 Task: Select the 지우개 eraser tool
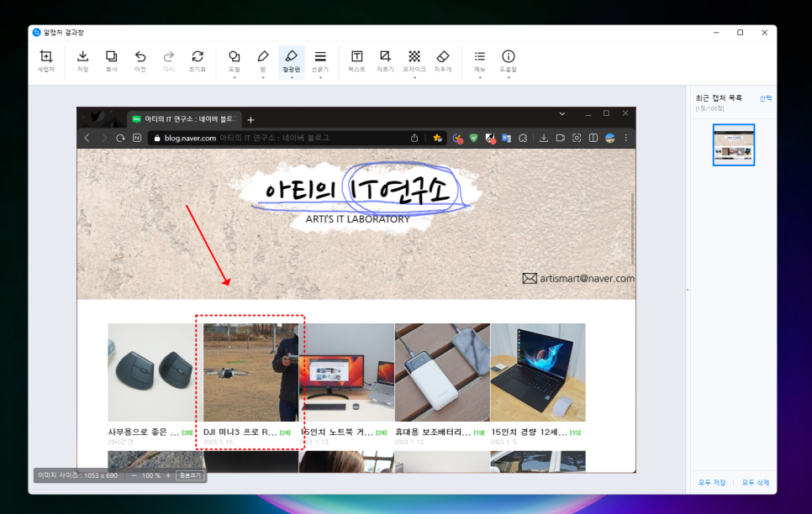pos(443,60)
